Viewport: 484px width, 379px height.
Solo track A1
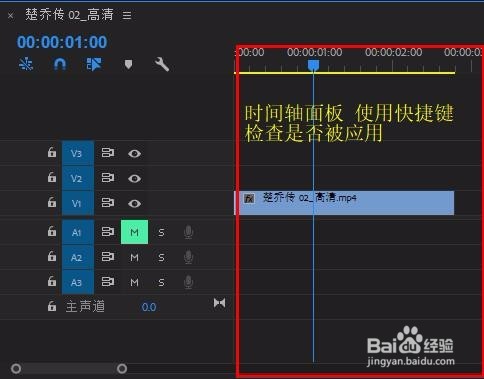pos(161,232)
